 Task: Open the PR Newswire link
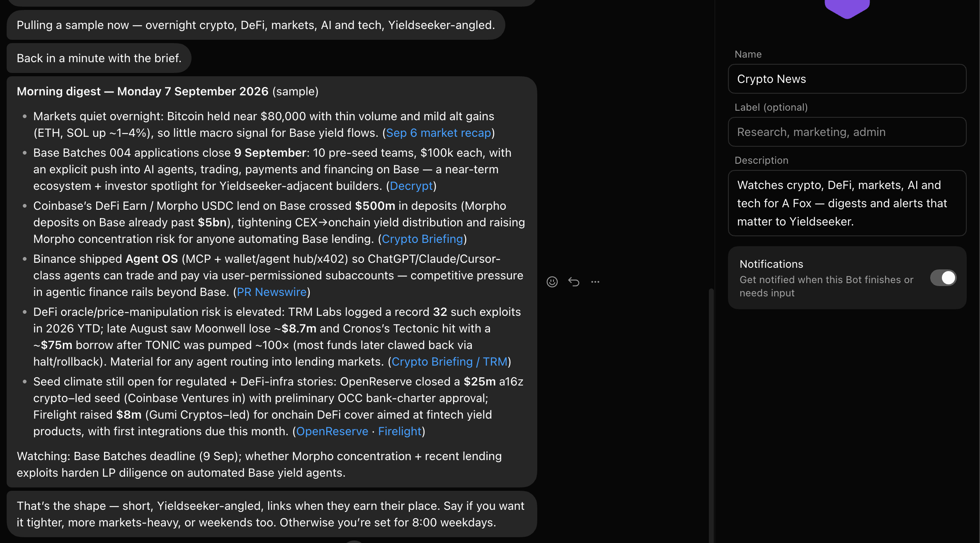point(272,292)
